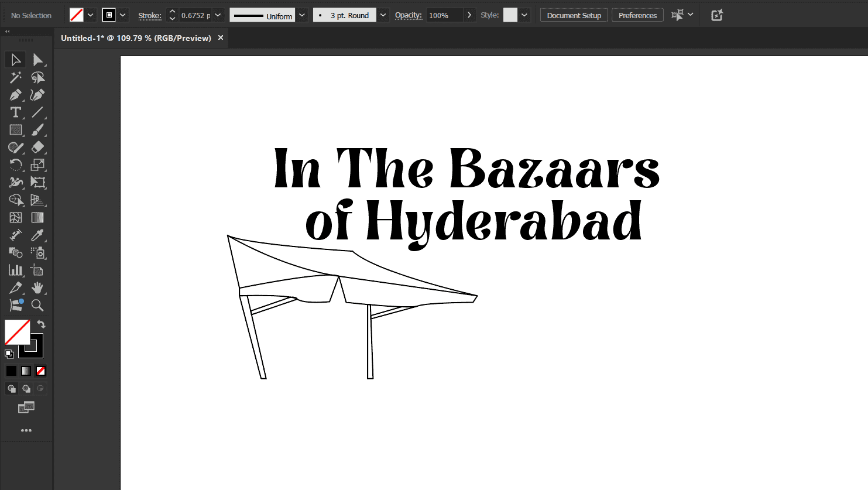Select the Lasso tool
The height and width of the screenshot is (490, 868).
click(37, 77)
